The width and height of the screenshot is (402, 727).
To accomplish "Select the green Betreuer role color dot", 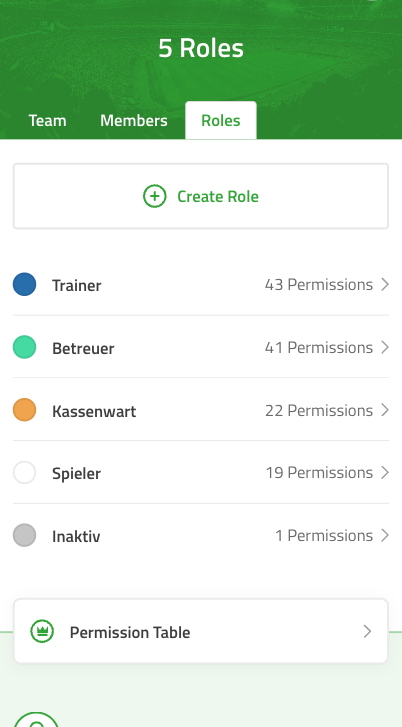I will [25, 347].
